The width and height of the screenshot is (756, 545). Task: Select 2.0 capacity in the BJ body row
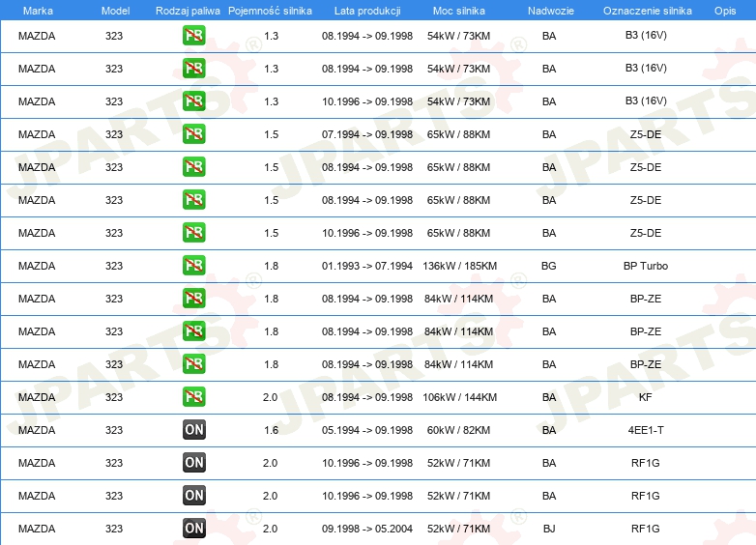click(270, 529)
